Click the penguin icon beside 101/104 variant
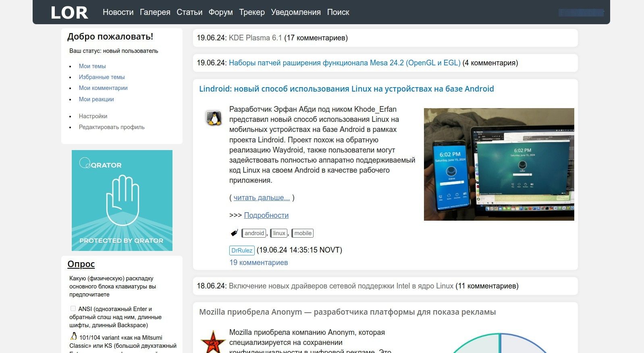 tap(74, 336)
